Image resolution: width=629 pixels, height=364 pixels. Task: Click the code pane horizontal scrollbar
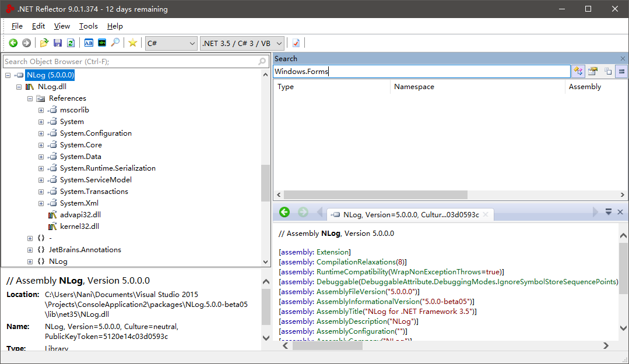pos(326,345)
